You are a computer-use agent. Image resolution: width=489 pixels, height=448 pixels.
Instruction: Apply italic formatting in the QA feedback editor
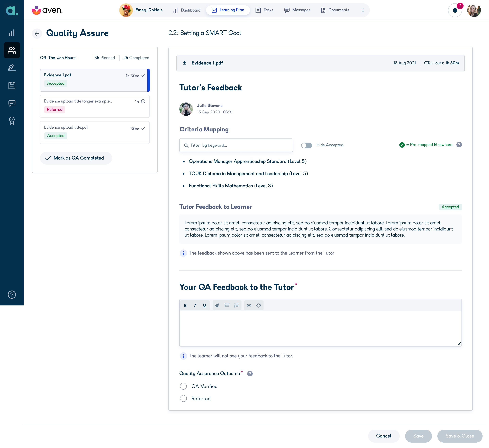coord(195,305)
